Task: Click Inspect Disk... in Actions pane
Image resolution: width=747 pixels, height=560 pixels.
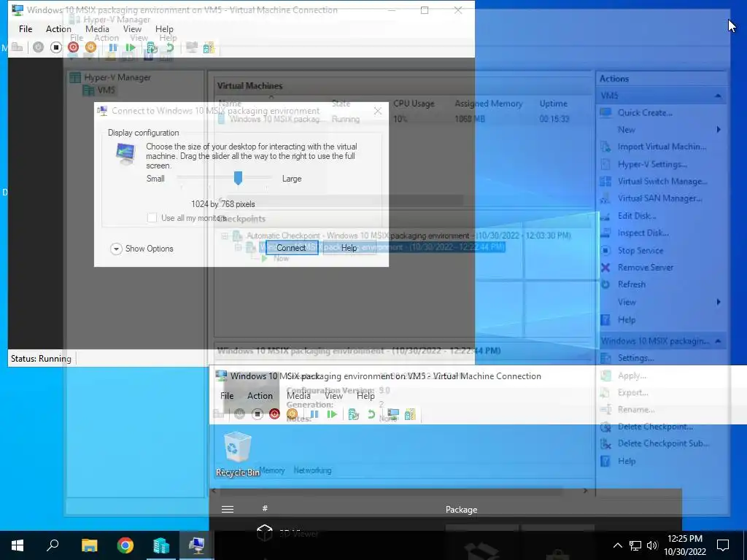Action: click(x=643, y=233)
